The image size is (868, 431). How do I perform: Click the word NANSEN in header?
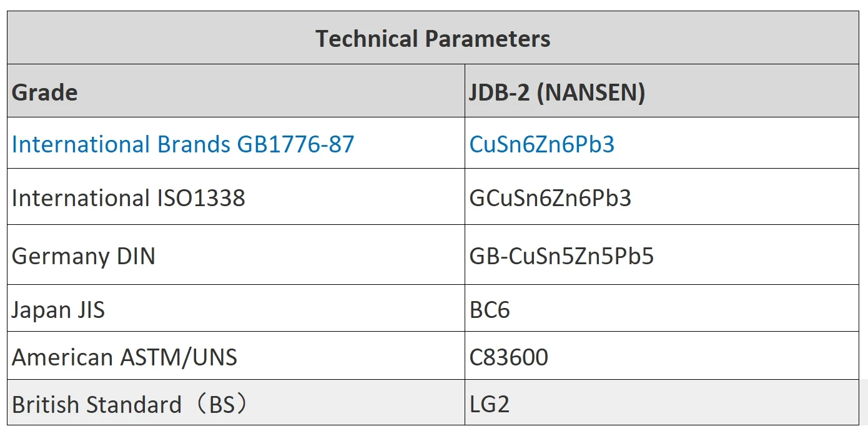591,92
